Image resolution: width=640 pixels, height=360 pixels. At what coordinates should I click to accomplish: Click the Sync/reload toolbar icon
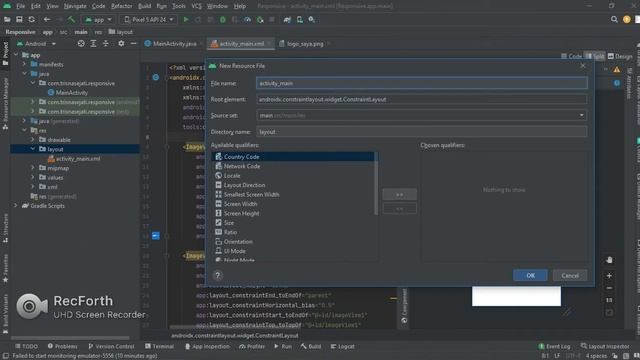click(31, 19)
